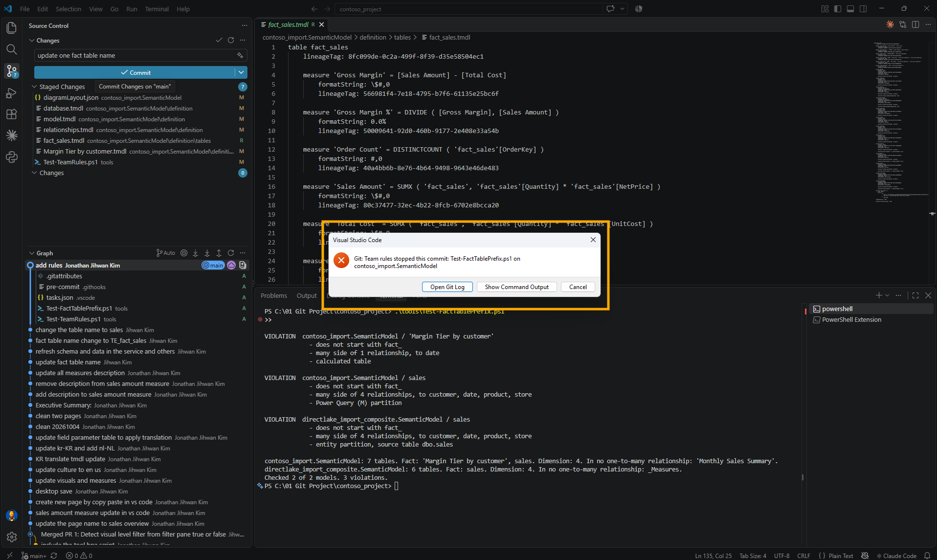Collapse the top Changes section header
The height and width of the screenshot is (560, 937).
point(32,40)
